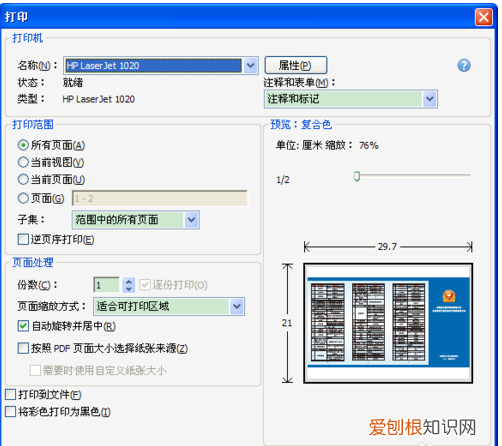Open the 页面缩放方式 scaling dropdown

coord(237,306)
